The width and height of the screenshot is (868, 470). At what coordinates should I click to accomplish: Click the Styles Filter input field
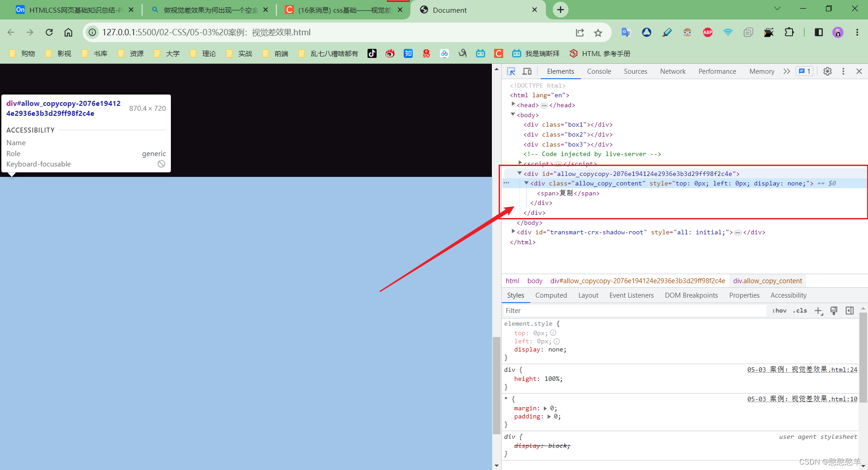coord(634,311)
